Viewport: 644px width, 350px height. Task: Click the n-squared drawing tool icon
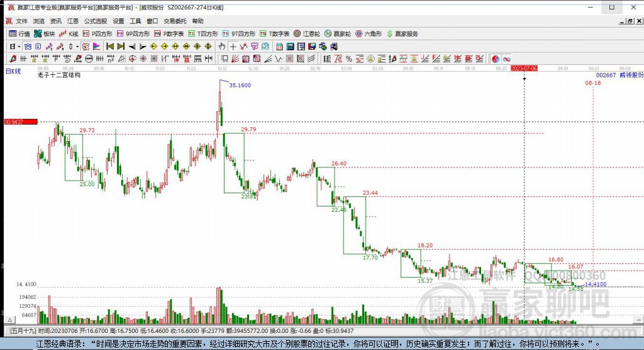coord(111,59)
